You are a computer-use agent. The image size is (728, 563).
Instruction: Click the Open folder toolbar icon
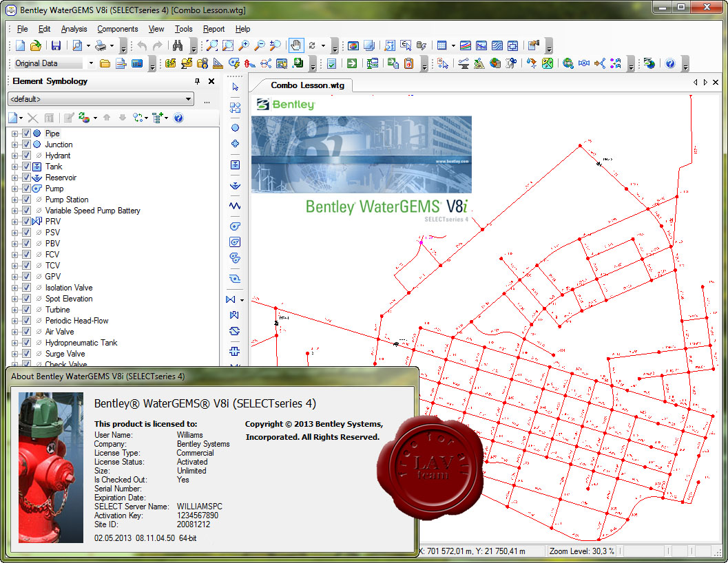point(36,45)
